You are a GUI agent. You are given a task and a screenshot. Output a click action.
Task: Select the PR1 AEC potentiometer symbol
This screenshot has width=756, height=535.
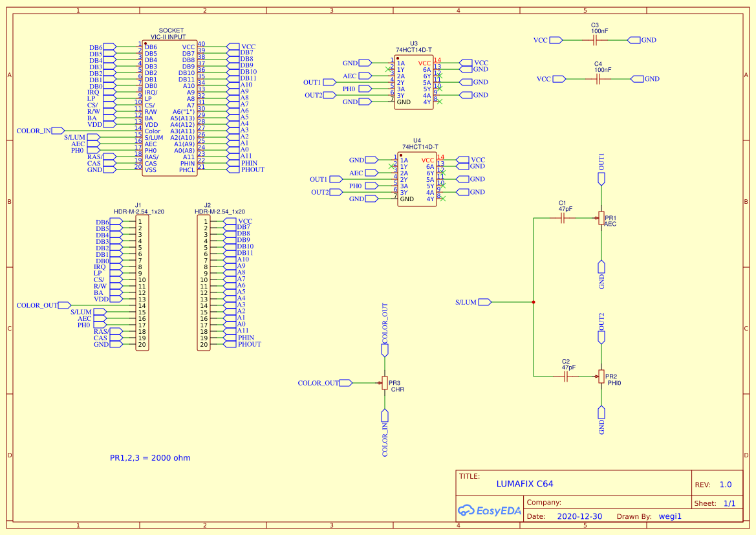pyautogui.click(x=601, y=219)
